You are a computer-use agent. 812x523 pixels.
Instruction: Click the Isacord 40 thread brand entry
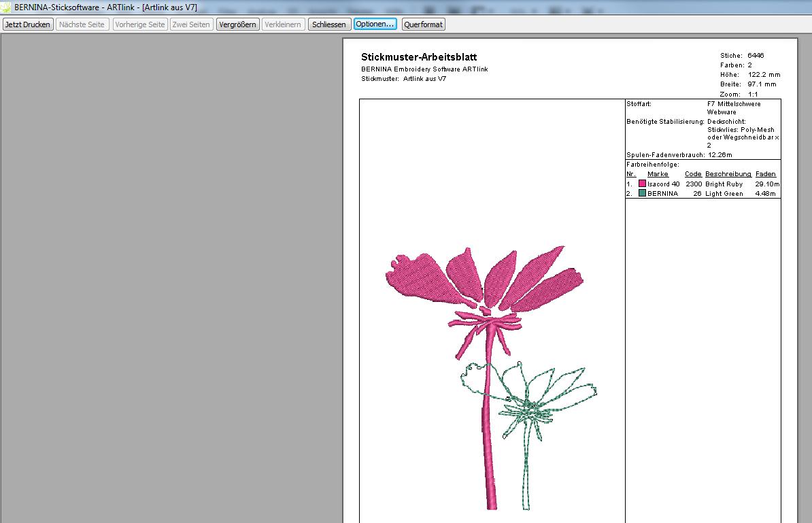pos(663,184)
